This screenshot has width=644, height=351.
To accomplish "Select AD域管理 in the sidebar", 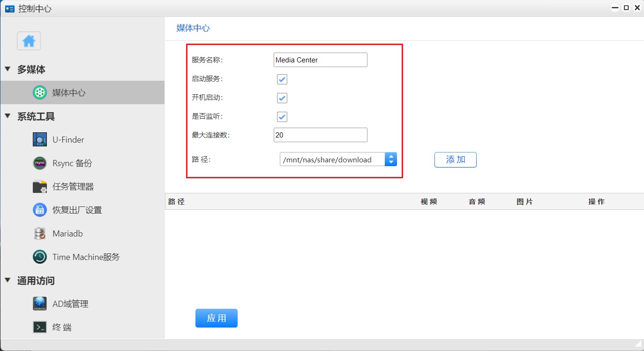I will point(70,304).
